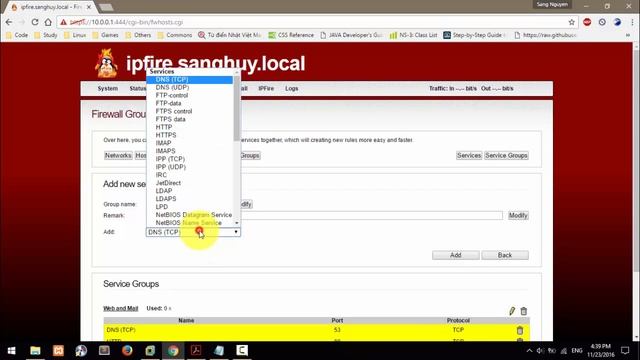Screen dimensions: 640x360
Task: Click the Networks button
Action: click(x=118, y=156)
